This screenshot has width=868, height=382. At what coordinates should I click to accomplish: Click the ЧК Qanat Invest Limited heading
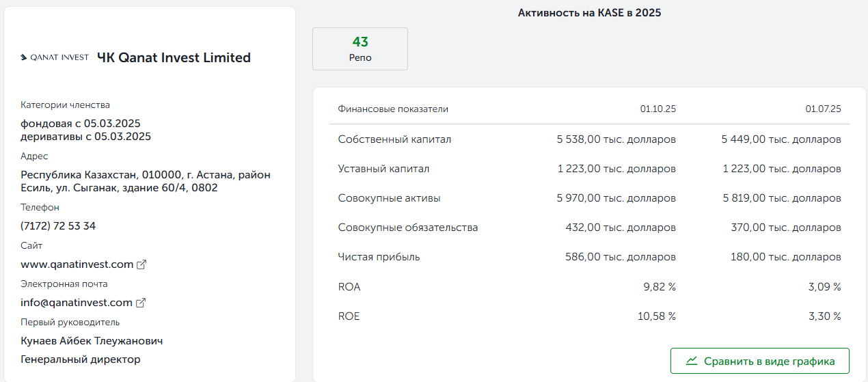click(x=174, y=58)
